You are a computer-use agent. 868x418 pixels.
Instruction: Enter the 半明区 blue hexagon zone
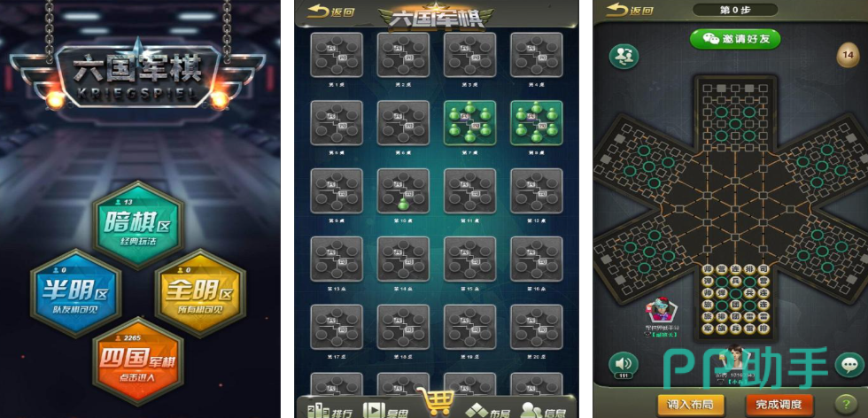75,293
